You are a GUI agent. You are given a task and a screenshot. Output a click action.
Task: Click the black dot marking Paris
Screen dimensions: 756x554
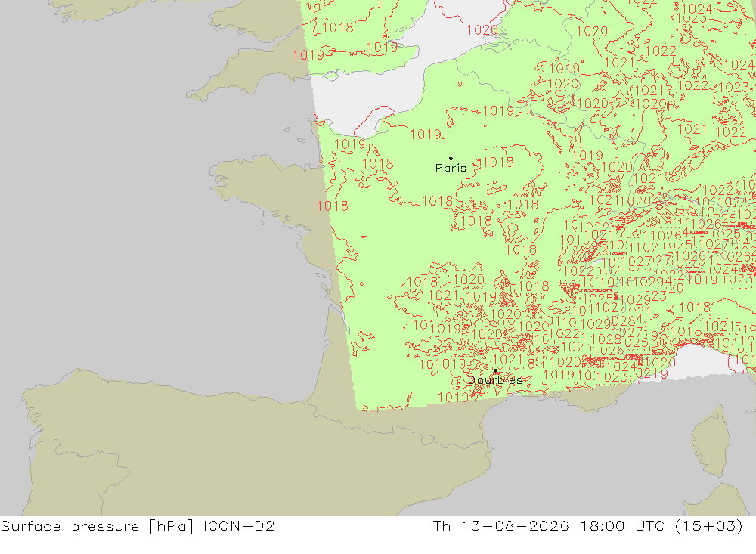(x=451, y=158)
